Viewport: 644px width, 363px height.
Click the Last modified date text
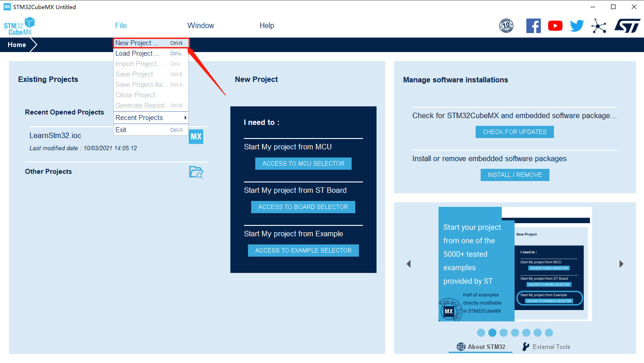click(83, 148)
